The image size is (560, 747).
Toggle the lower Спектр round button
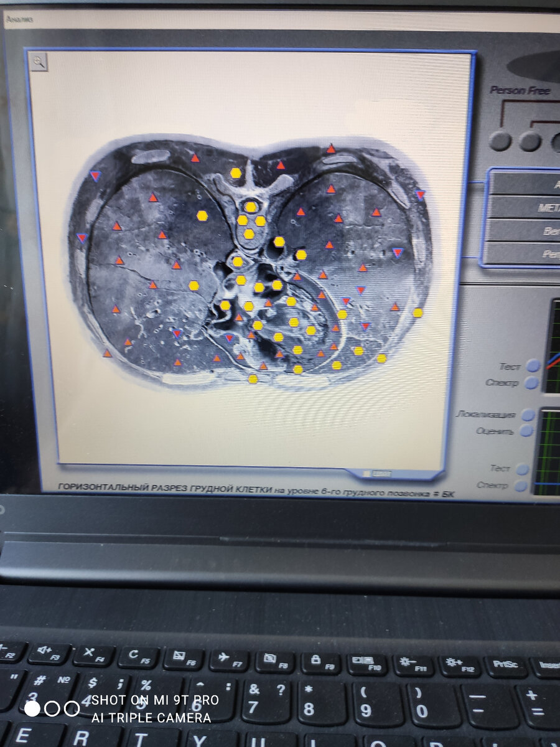521,485
